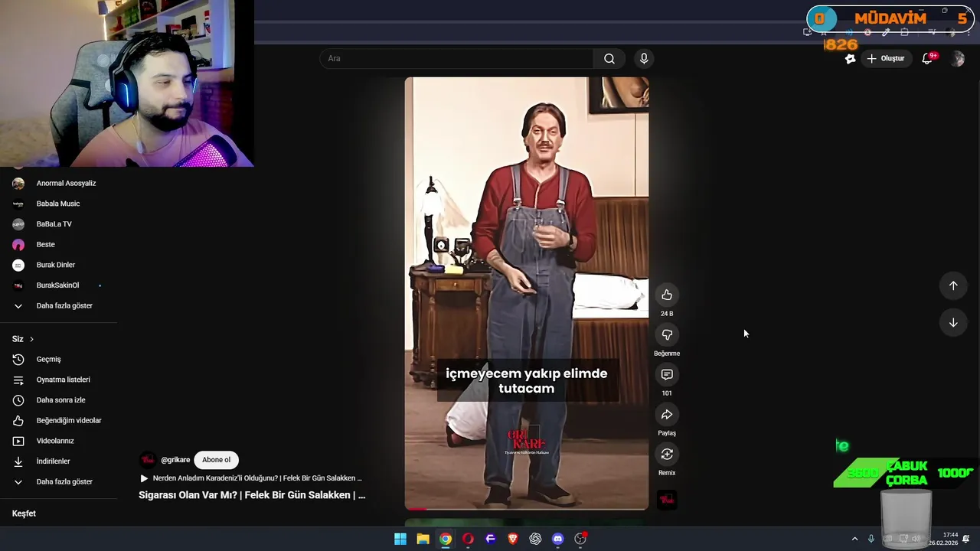Open File Explorer from the taskbar
Screen dimensions: 980x551
[x=423, y=539]
